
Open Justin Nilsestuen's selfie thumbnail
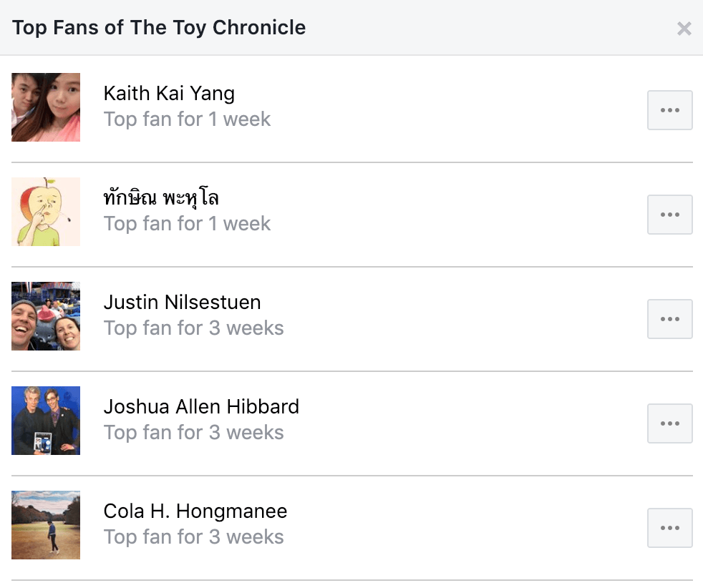point(46,315)
